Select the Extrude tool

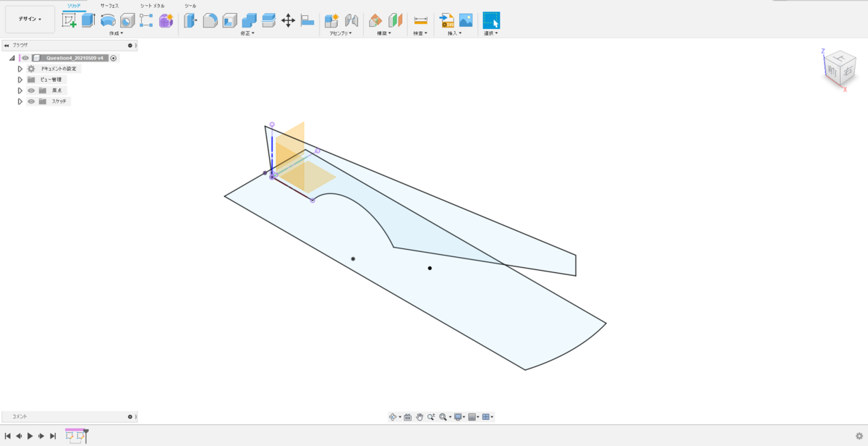[x=88, y=20]
